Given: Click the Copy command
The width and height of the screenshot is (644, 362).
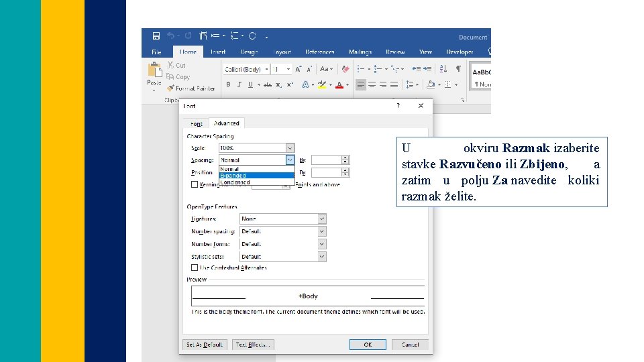Looking at the screenshot, I should (x=178, y=76).
